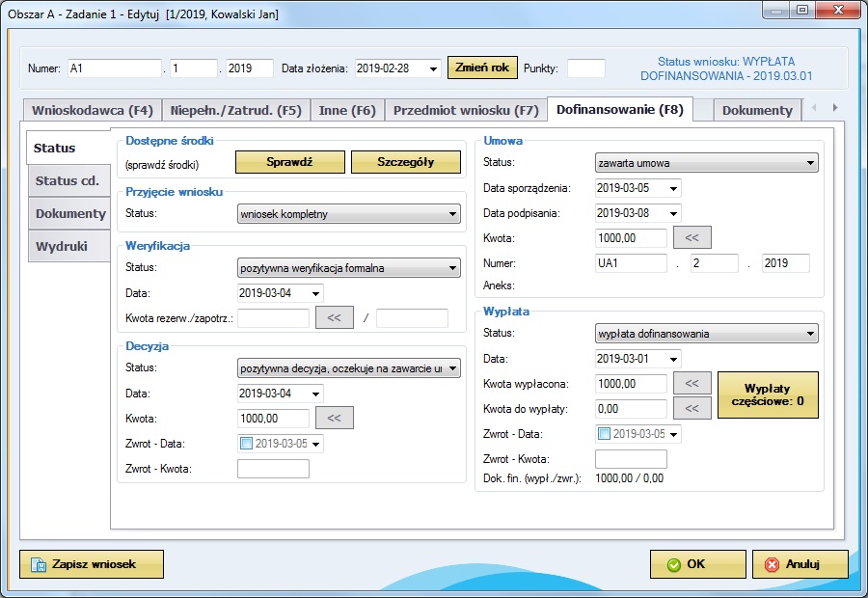Open the Inne (F6) tab
868x598 pixels.
pyautogui.click(x=347, y=110)
